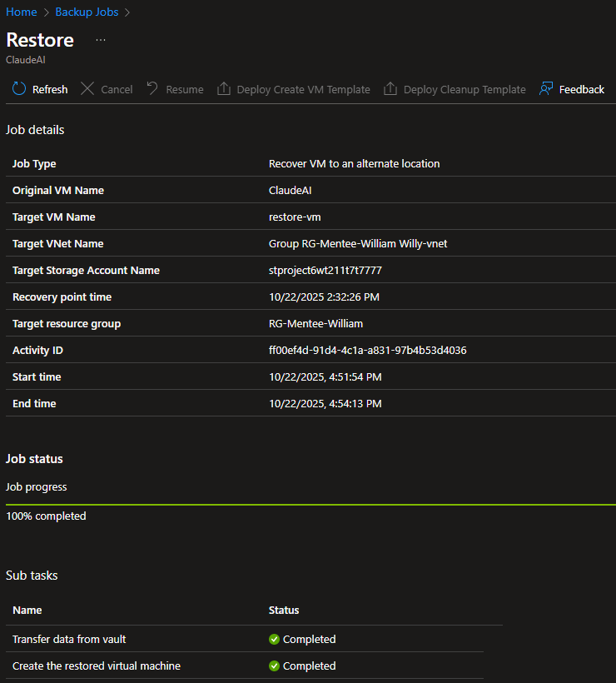616x683 pixels.
Task: Open more options ellipsis next to Restore title
Action: (101, 40)
